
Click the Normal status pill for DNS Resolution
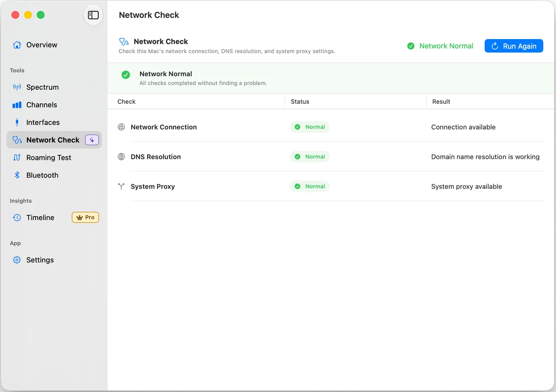[x=310, y=157]
